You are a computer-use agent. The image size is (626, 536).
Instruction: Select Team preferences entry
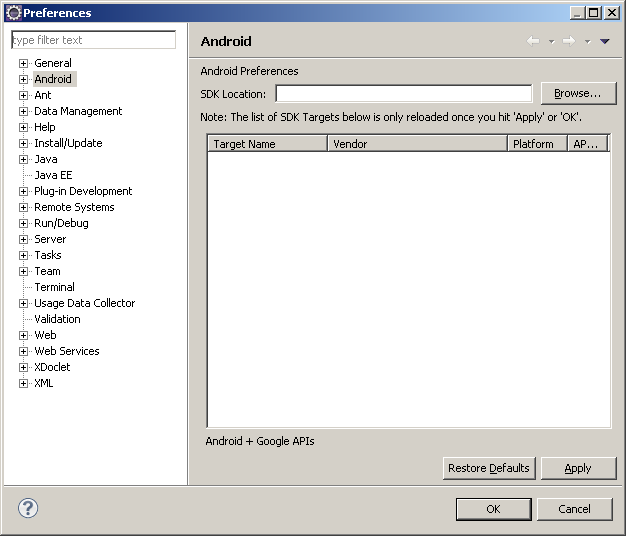tap(48, 271)
